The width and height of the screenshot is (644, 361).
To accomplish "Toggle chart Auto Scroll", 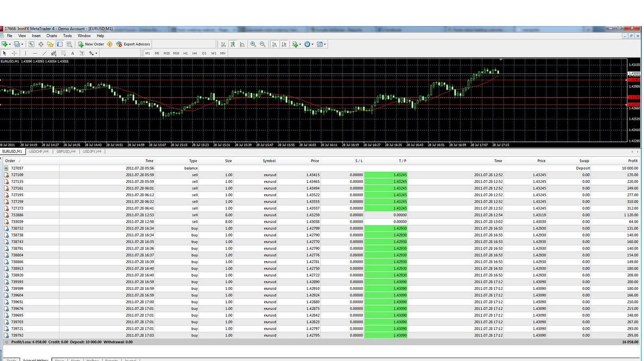I will tap(275, 44).
